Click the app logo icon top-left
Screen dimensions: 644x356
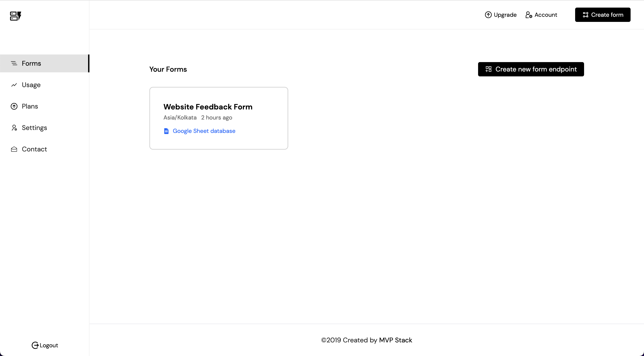(15, 16)
